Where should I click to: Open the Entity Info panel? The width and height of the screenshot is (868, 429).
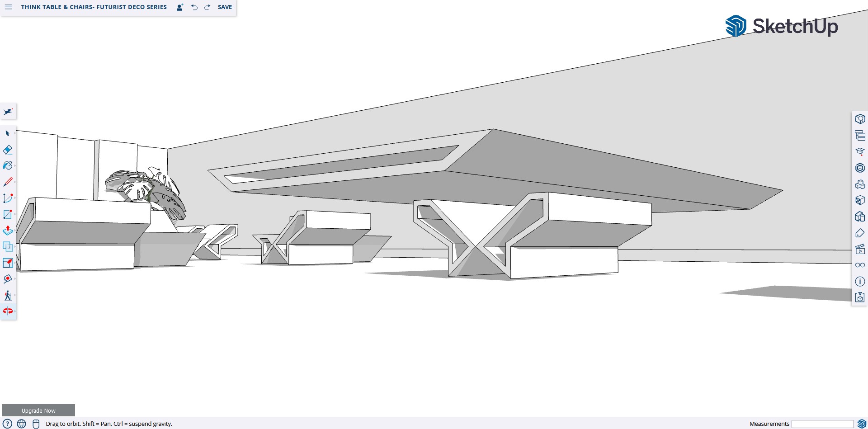point(860,119)
